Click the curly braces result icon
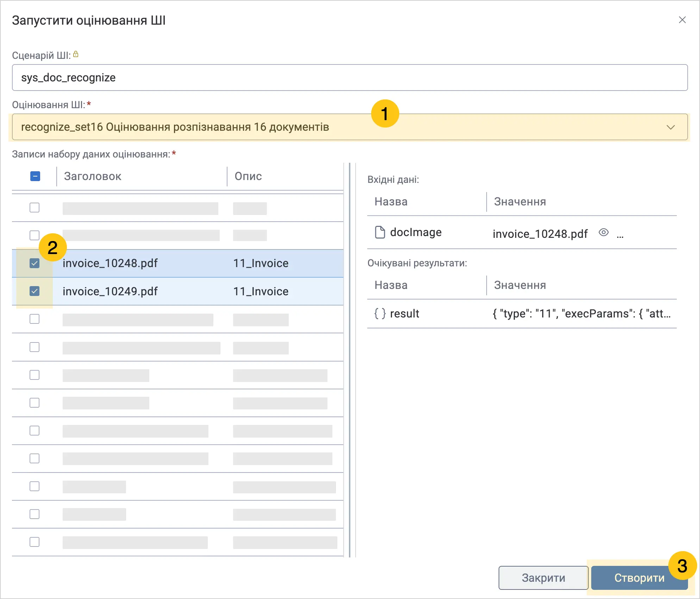The height and width of the screenshot is (599, 700). pos(380,313)
